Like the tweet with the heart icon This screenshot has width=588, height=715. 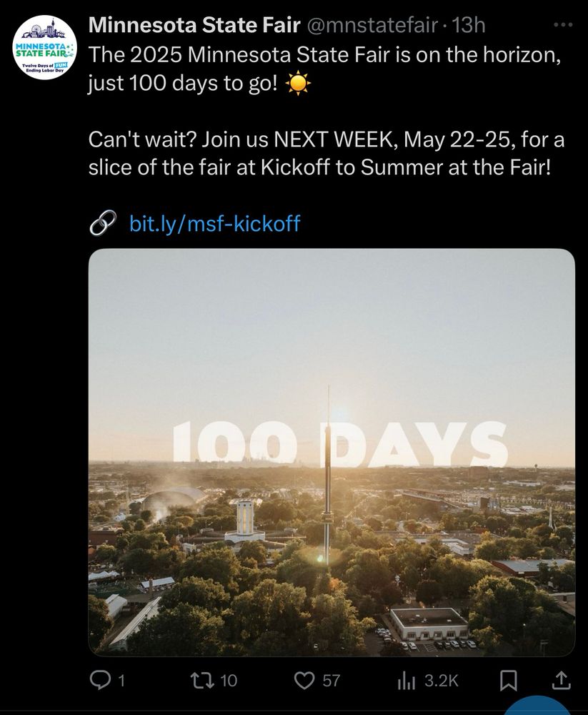point(305,681)
